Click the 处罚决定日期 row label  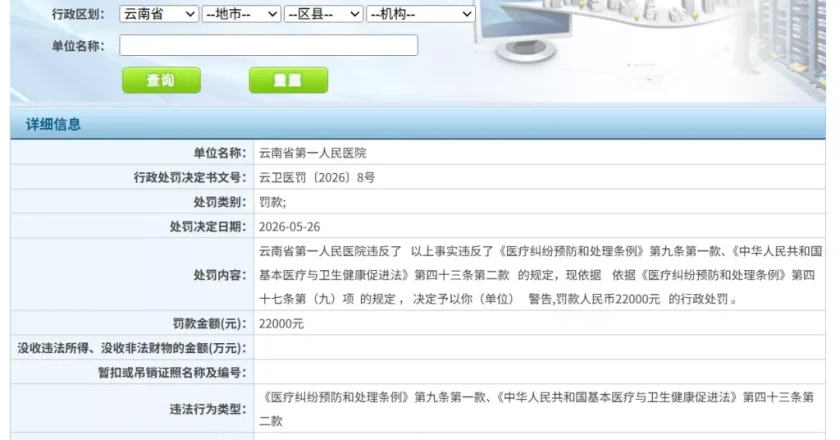pyautogui.click(x=208, y=227)
